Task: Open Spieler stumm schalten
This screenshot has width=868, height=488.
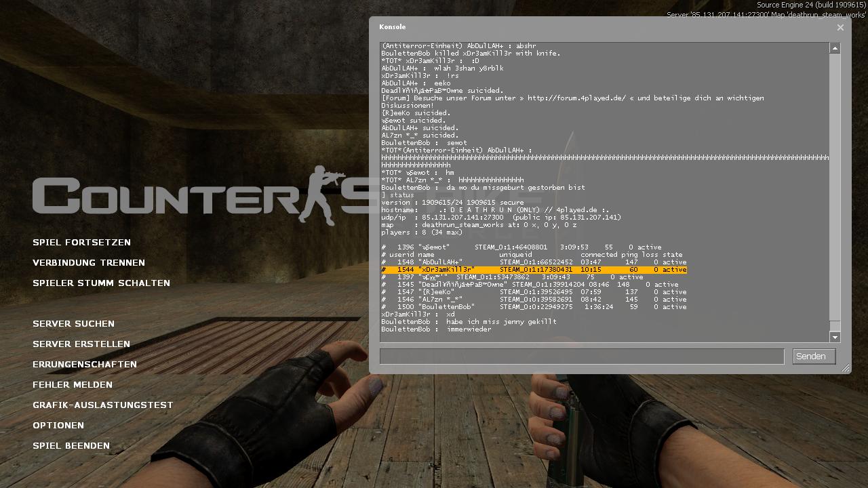Action: [101, 283]
